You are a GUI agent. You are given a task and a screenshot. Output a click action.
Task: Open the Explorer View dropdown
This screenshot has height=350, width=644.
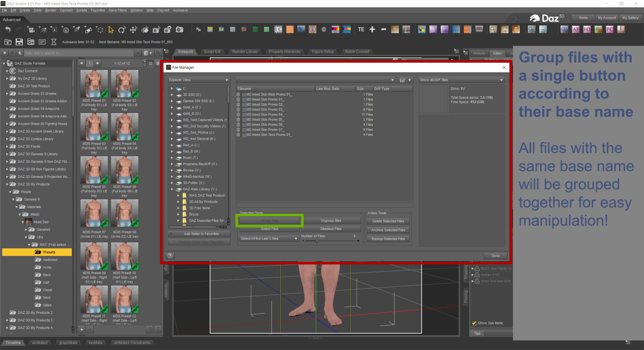199,80
